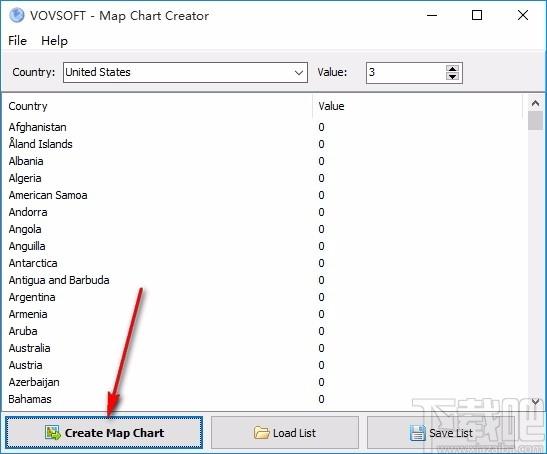547x454 pixels.
Task: Click the scrollbar up arrow
Action: 535,103
